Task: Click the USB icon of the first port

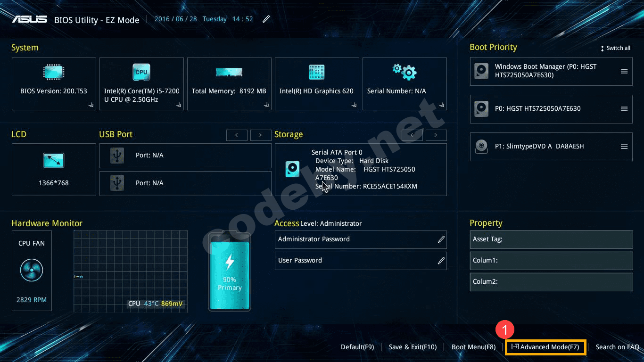Action: click(117, 155)
